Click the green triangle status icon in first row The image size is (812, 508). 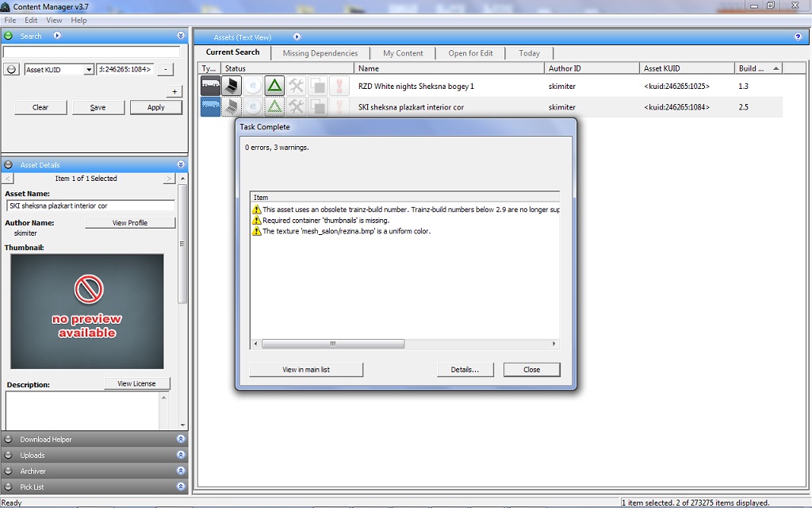click(x=274, y=86)
